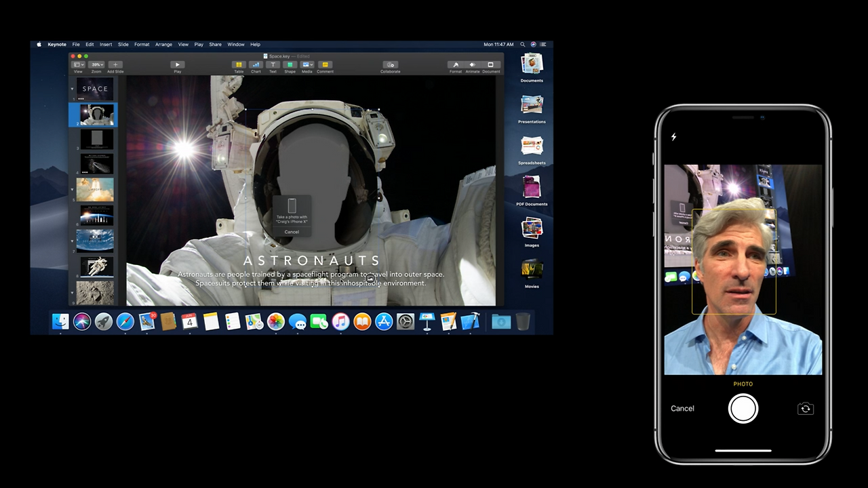Click the Space.key document title
This screenshot has width=868, height=488.
(x=279, y=56)
